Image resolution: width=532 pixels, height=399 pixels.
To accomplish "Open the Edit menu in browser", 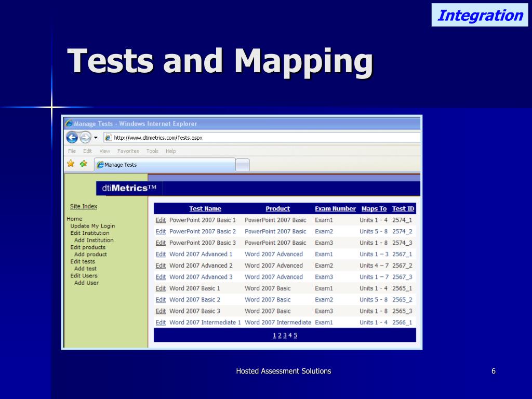I will [x=87, y=151].
